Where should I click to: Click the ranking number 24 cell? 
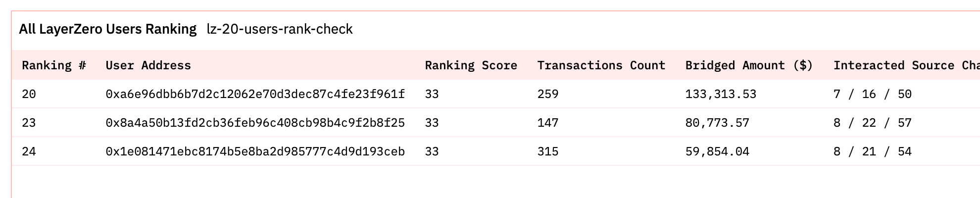29,151
